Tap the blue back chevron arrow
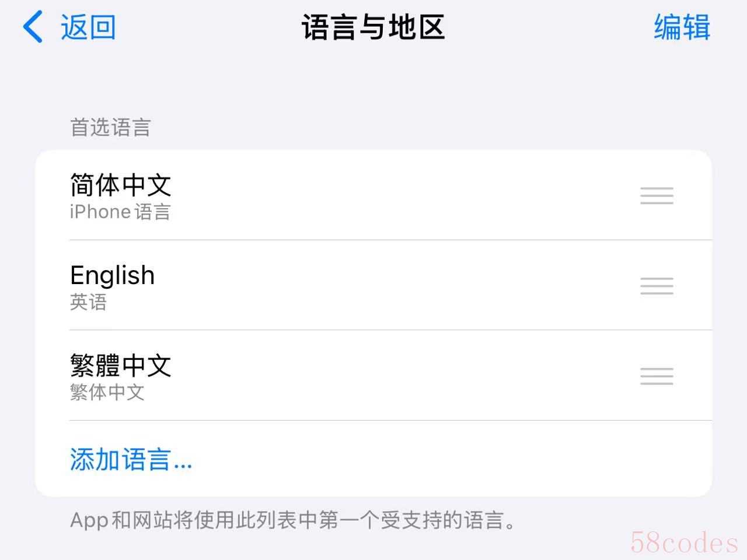The height and width of the screenshot is (560, 747). [x=33, y=27]
